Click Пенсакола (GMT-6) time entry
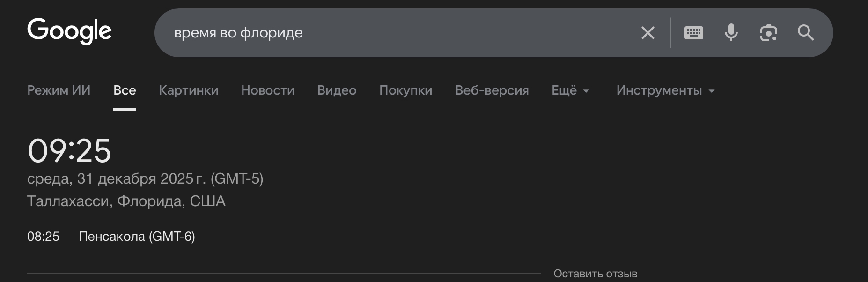 (x=137, y=237)
